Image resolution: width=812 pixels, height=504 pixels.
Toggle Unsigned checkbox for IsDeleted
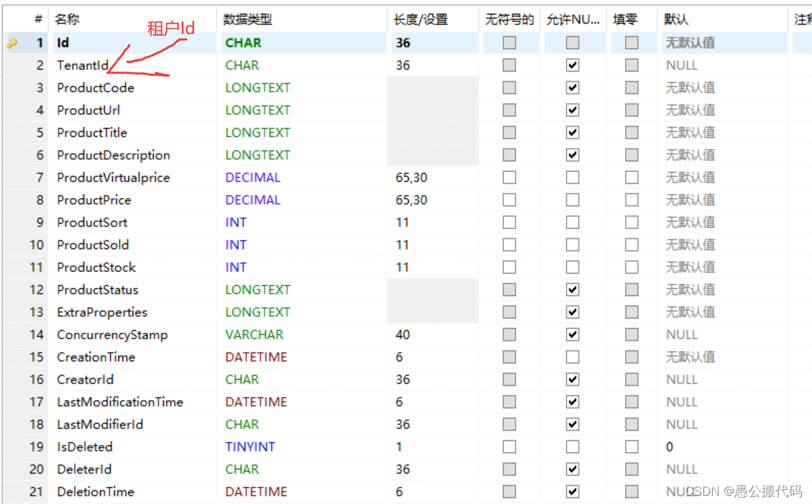(509, 446)
